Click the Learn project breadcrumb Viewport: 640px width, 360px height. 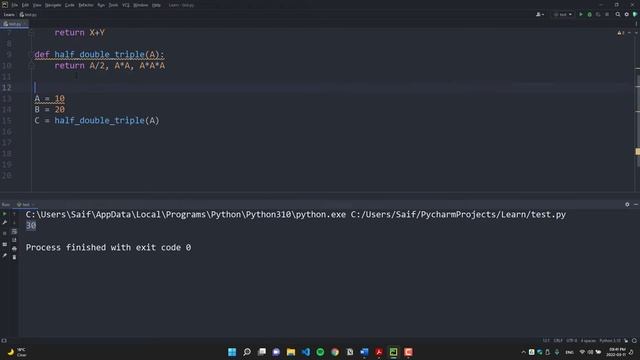click(9, 15)
